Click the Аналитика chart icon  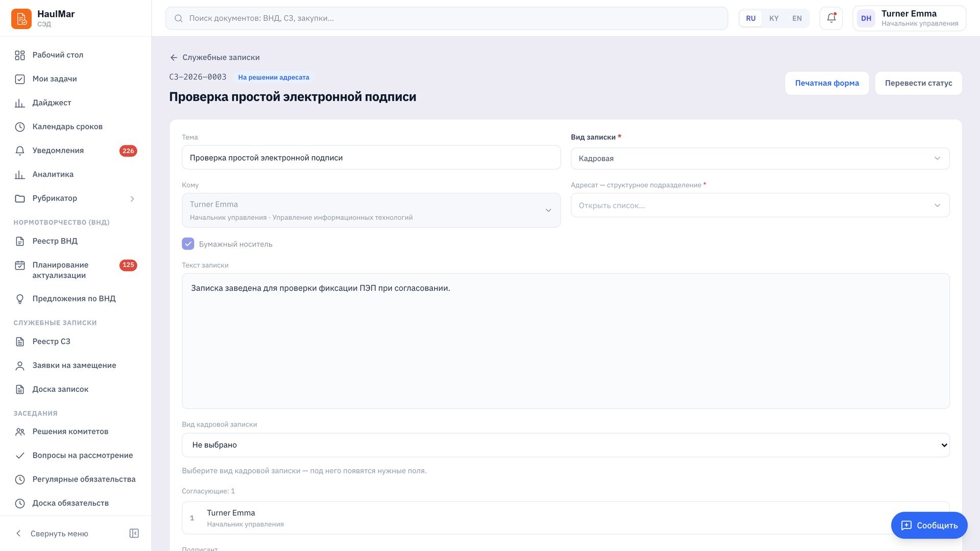pyautogui.click(x=20, y=174)
